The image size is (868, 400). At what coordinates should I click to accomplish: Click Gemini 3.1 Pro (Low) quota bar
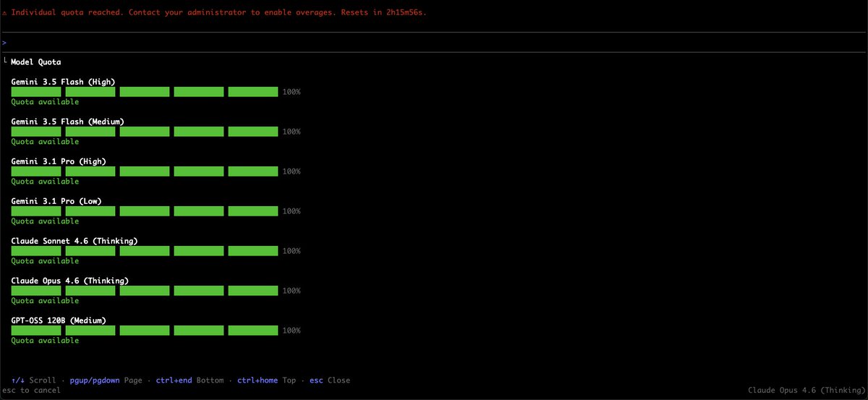click(145, 211)
